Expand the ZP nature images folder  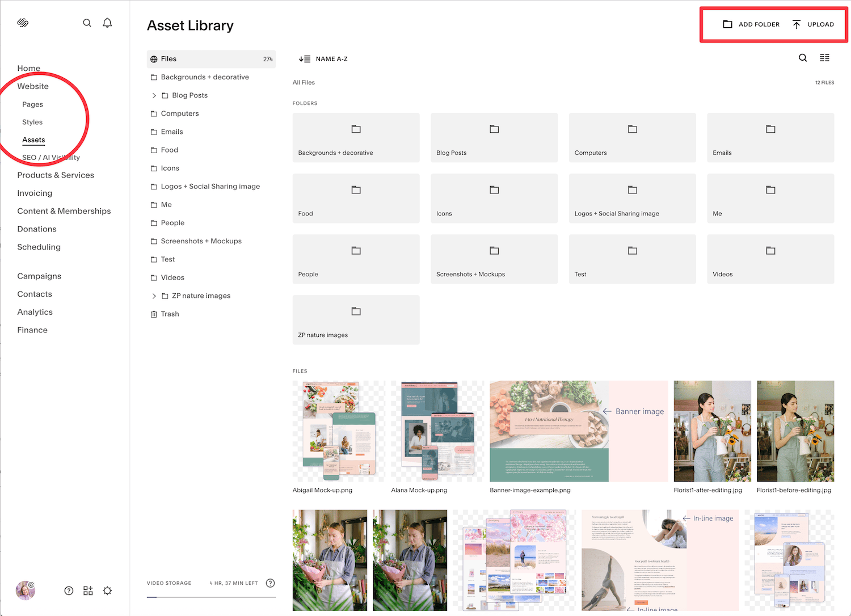(154, 296)
